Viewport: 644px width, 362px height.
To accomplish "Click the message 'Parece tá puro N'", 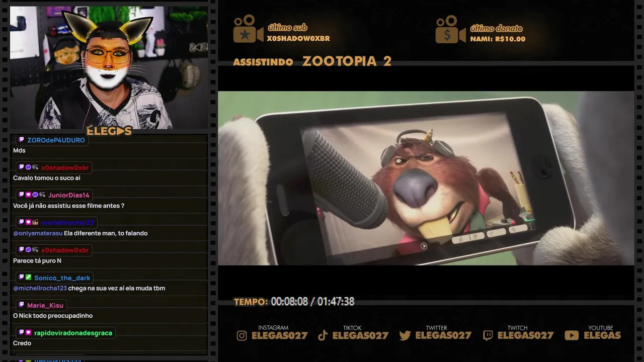I will (37, 260).
